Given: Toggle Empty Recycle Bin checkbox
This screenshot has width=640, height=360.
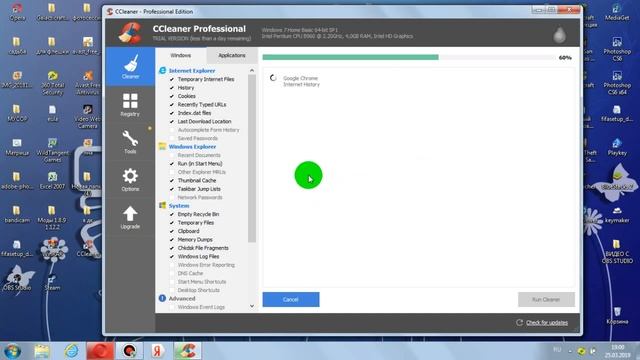Looking at the screenshot, I should 172,214.
